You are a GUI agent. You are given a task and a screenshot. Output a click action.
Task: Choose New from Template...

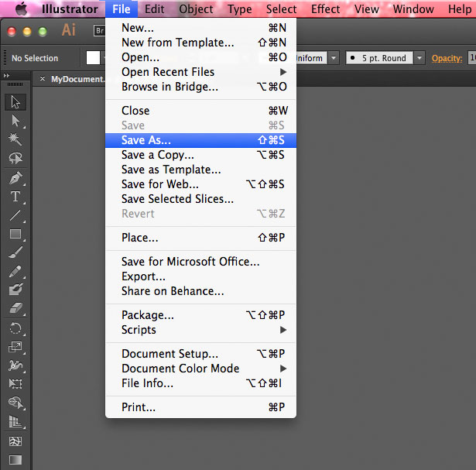pos(200,43)
